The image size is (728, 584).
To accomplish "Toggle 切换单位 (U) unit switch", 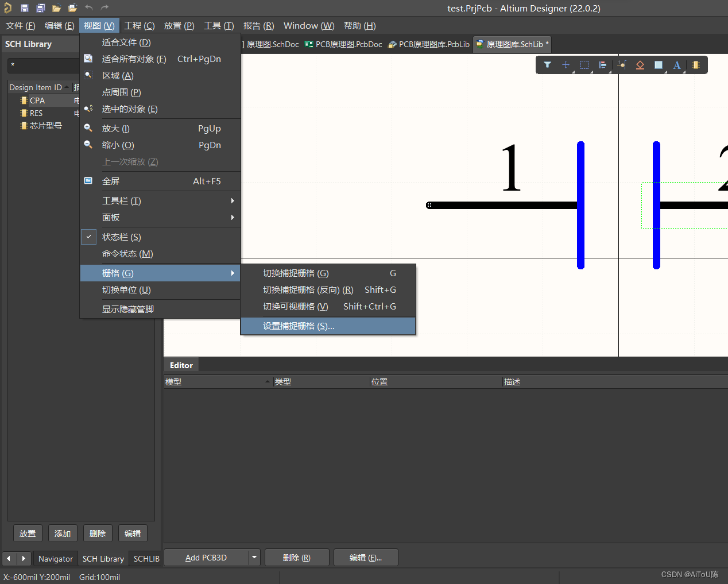I will 160,290.
